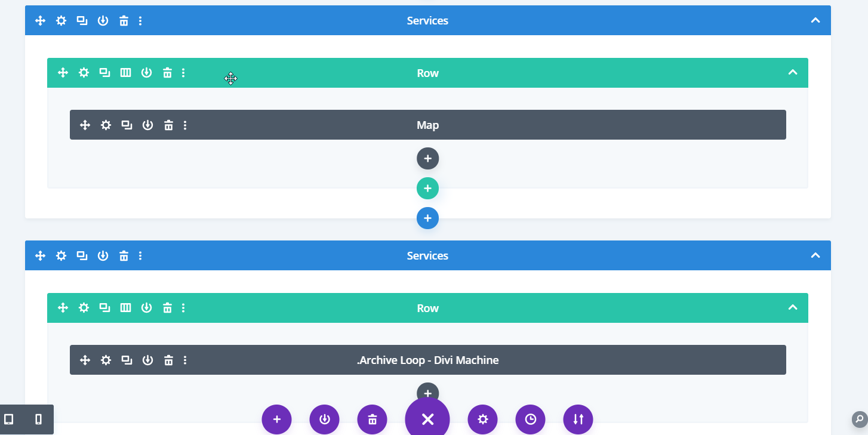This screenshot has height=435, width=868.
Task: Save first Row to library
Action: click(x=146, y=73)
